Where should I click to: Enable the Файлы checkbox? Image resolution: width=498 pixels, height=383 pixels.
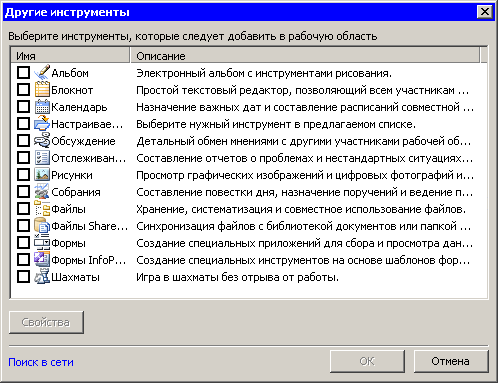click(x=23, y=208)
